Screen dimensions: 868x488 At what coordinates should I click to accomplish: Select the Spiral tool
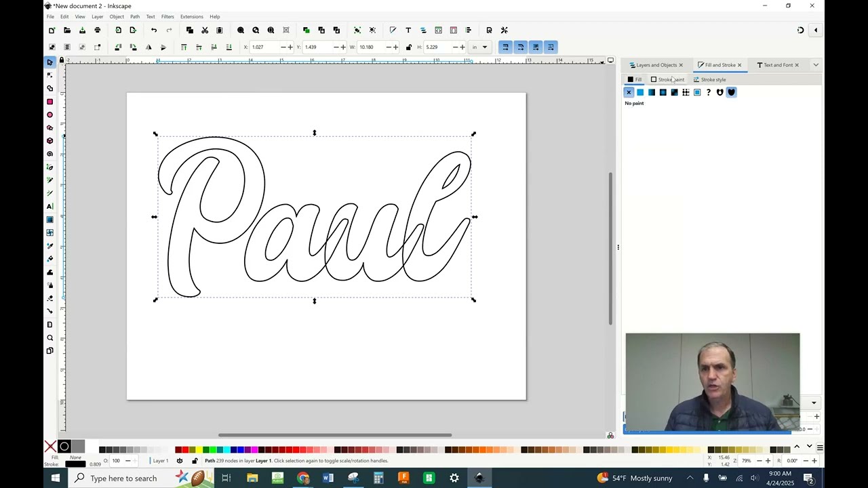[50, 154]
